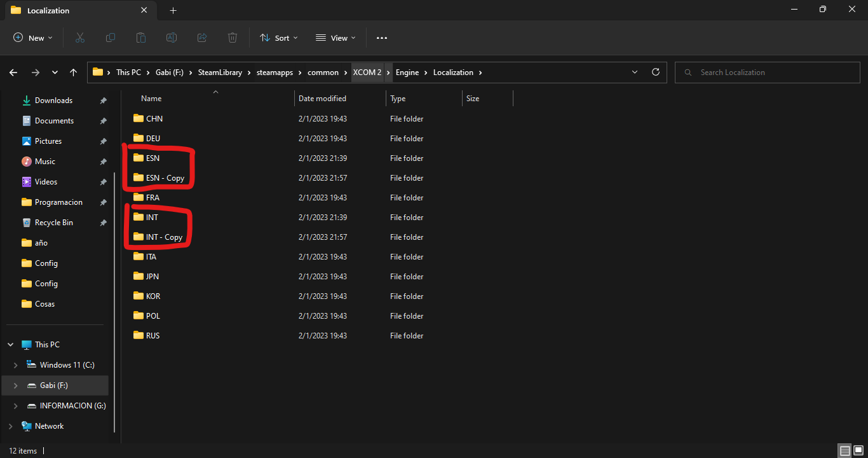Select the INT - Copy folder
Image resolution: width=868 pixels, height=458 pixels.
[x=164, y=237]
